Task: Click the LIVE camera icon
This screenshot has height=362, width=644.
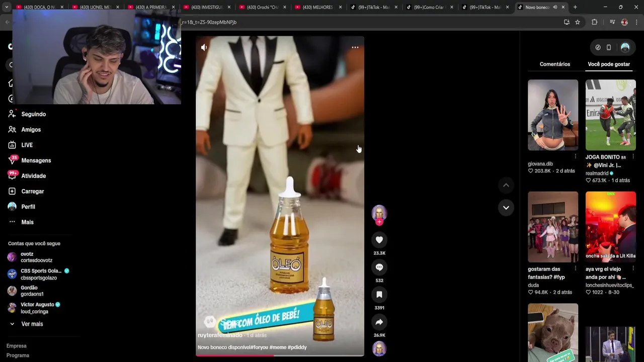Action: point(12,145)
